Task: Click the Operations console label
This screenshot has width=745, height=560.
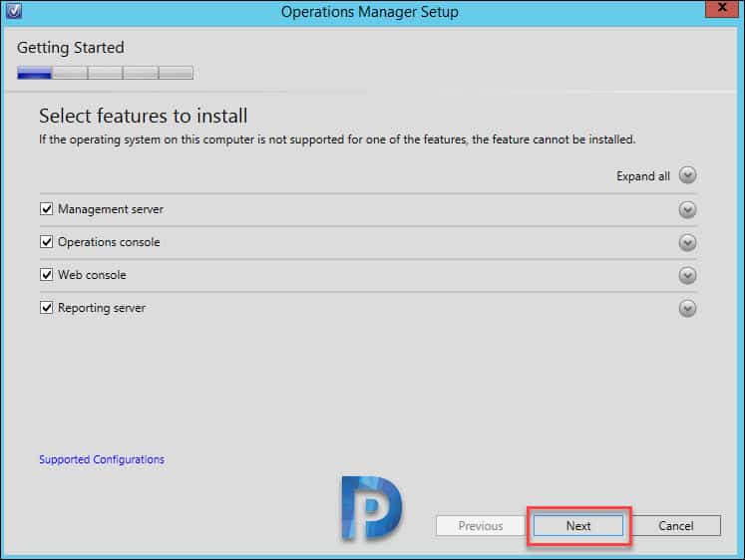Action: [x=109, y=242]
